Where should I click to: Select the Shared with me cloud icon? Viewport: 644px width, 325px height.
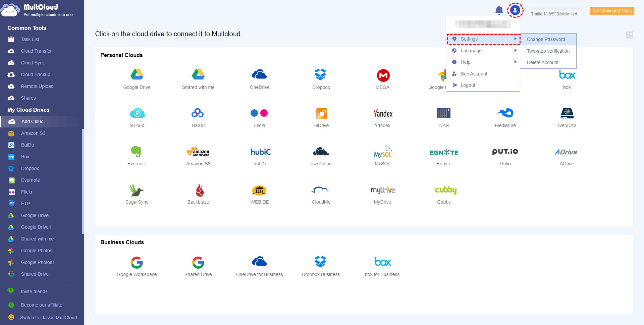[198, 74]
